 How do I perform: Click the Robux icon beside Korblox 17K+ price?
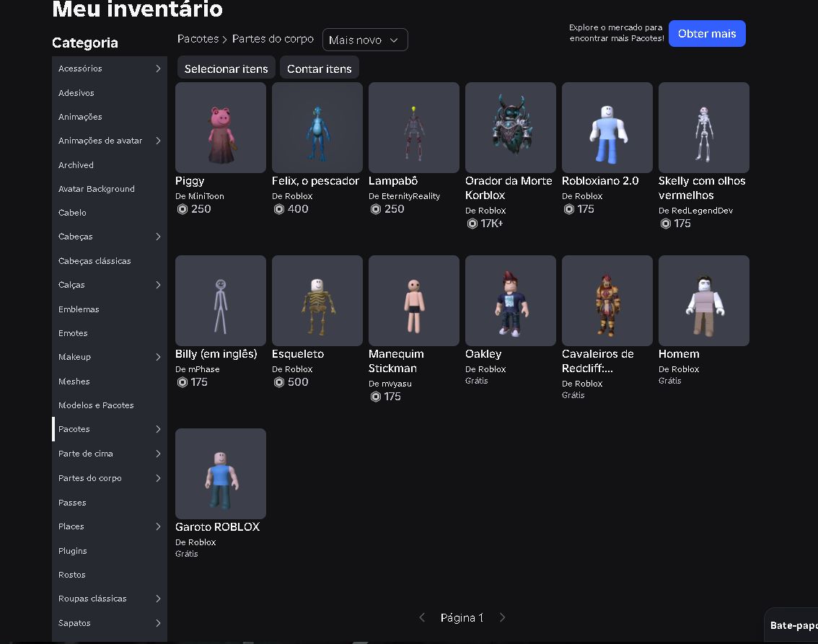pos(472,224)
